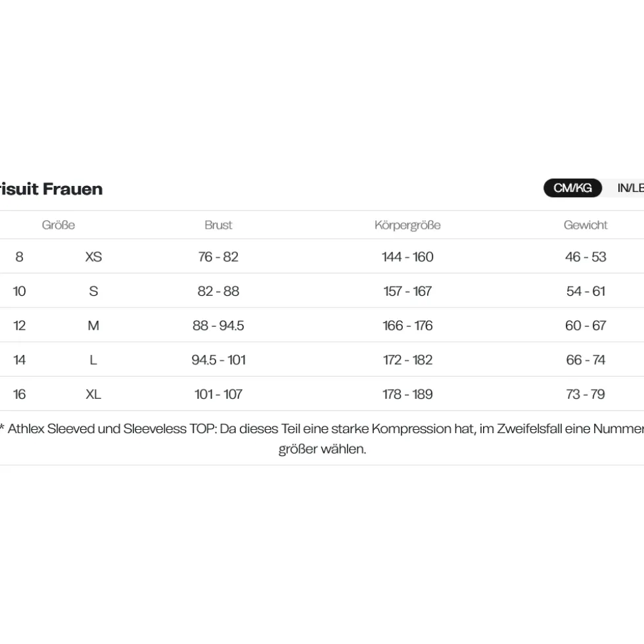Click weight value 73 - 79
The image size is (644, 644).
[x=586, y=394]
